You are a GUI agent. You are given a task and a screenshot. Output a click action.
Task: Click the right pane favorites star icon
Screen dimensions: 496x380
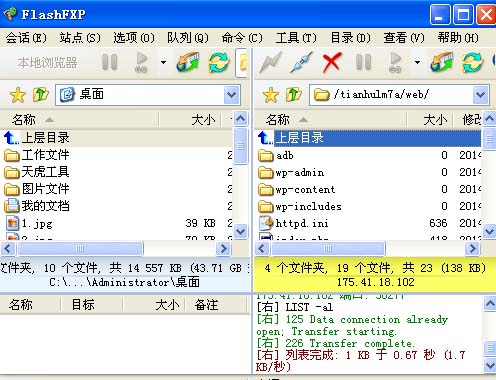click(271, 95)
